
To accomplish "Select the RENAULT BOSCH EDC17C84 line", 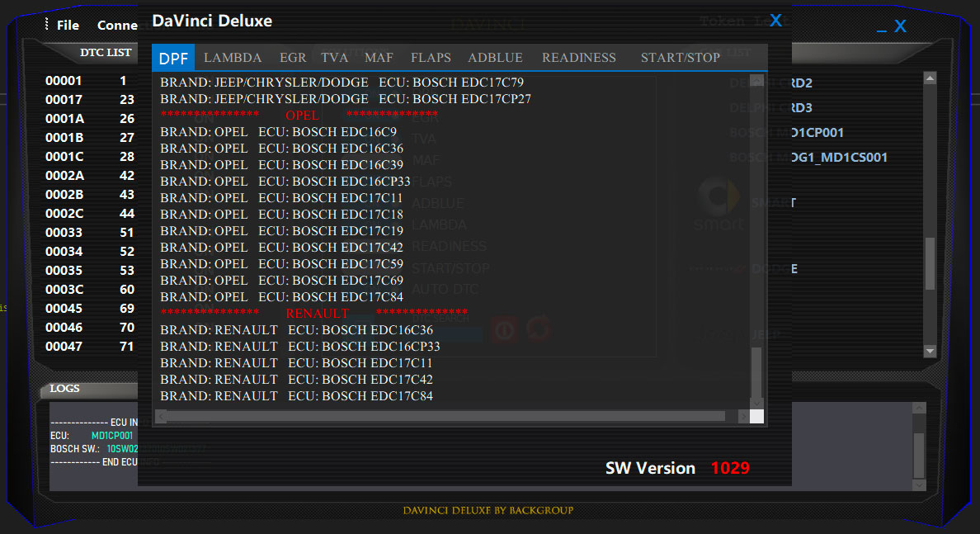I will tap(297, 396).
